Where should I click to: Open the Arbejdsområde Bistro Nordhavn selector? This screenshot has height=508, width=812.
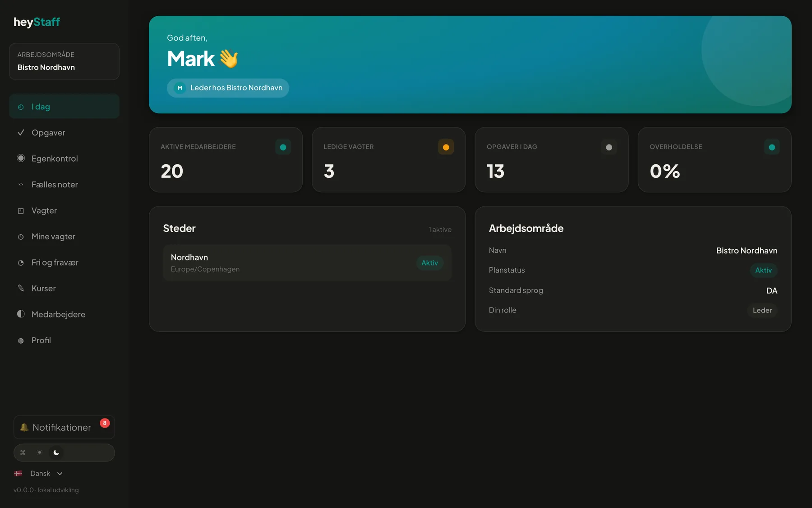coord(64,61)
